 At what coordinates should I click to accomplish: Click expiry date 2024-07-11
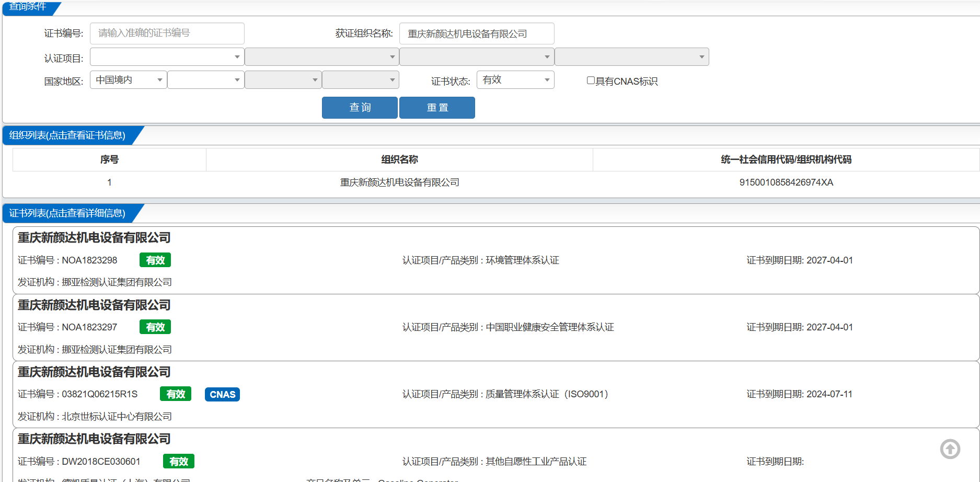pyautogui.click(x=829, y=394)
